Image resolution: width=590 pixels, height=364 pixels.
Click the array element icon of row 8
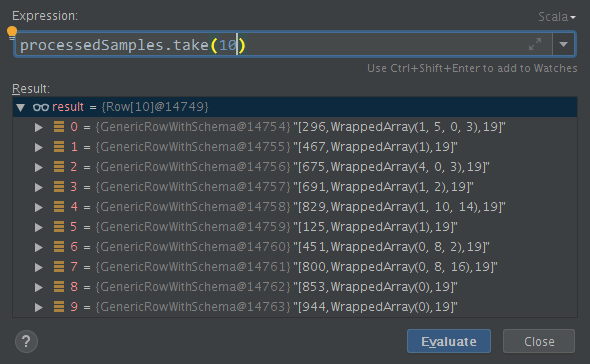pos(59,286)
